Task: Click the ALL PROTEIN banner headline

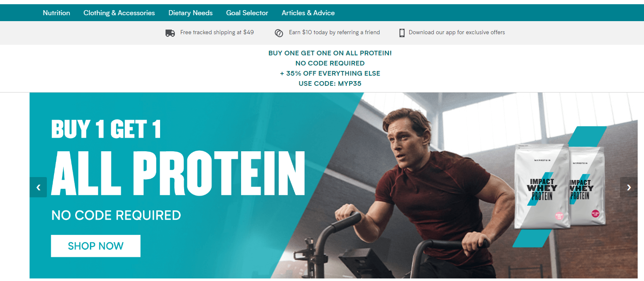Action: [x=178, y=172]
